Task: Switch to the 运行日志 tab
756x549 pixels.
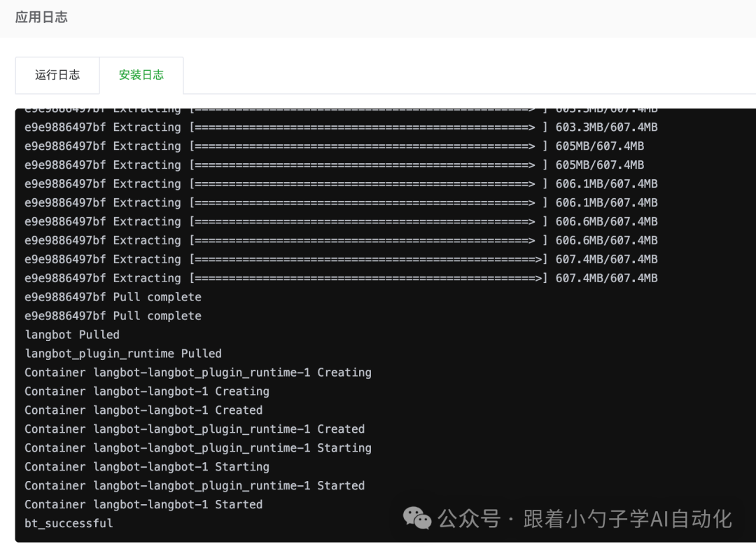Action: 57,75
